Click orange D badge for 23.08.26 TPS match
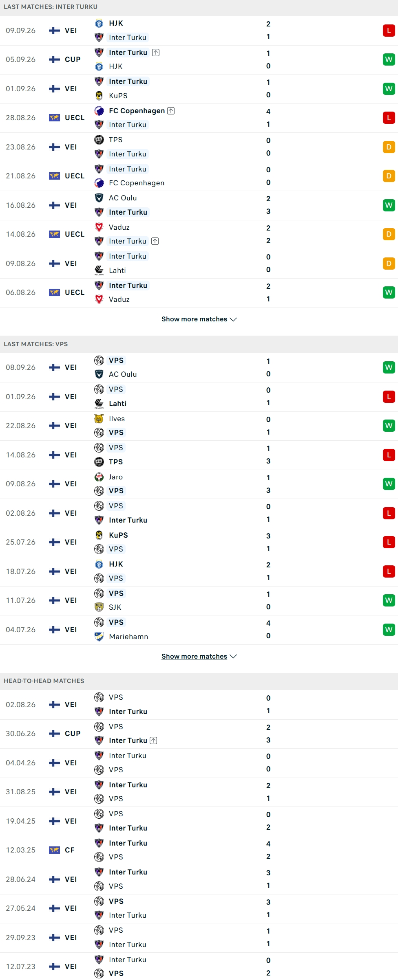The width and height of the screenshot is (398, 980). (x=389, y=147)
